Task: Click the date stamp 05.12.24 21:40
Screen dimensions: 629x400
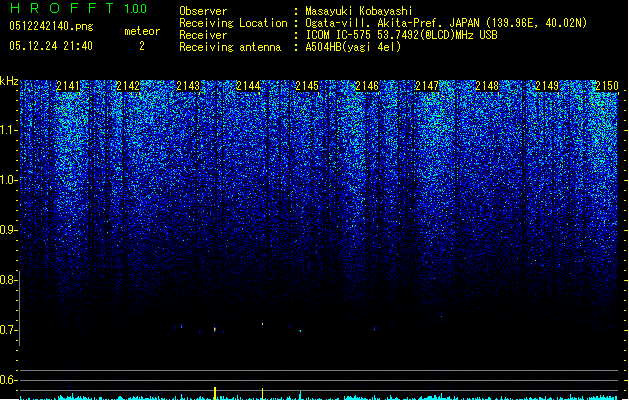Action: tap(51, 46)
